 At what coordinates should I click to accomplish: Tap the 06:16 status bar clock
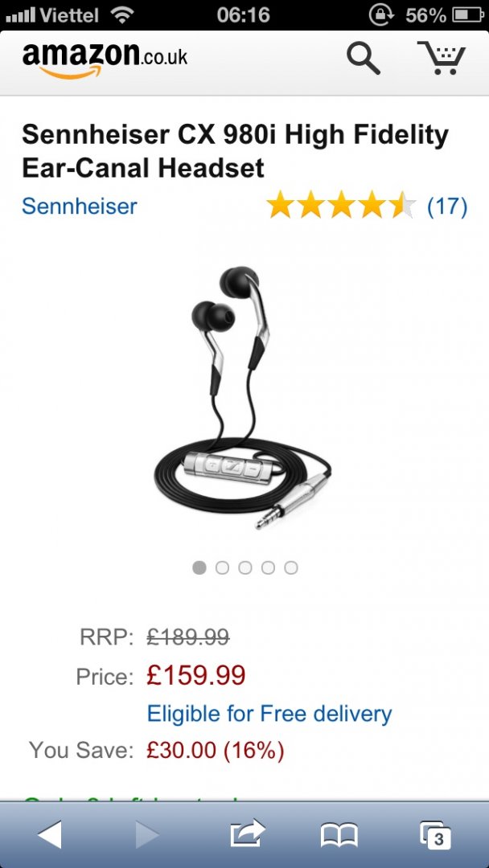244,15
